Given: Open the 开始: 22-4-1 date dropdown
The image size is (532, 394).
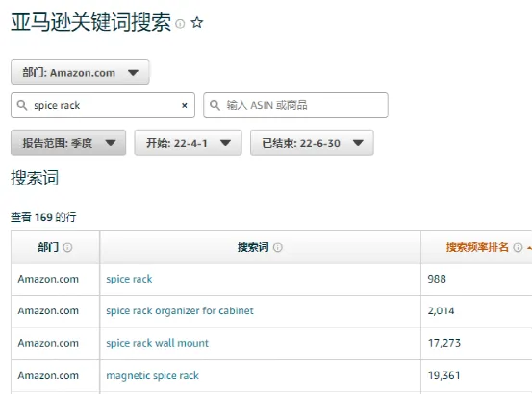Looking at the screenshot, I should pyautogui.click(x=189, y=142).
